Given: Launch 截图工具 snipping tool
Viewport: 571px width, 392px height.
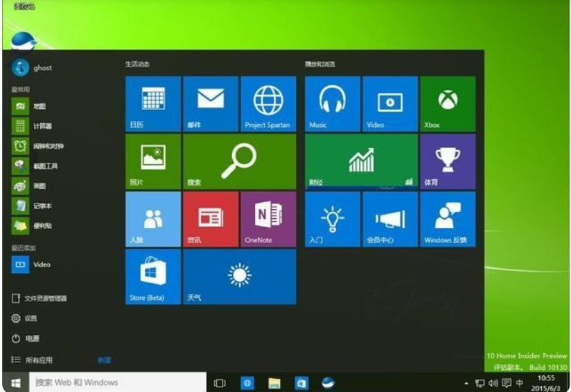Looking at the screenshot, I should (35, 166).
